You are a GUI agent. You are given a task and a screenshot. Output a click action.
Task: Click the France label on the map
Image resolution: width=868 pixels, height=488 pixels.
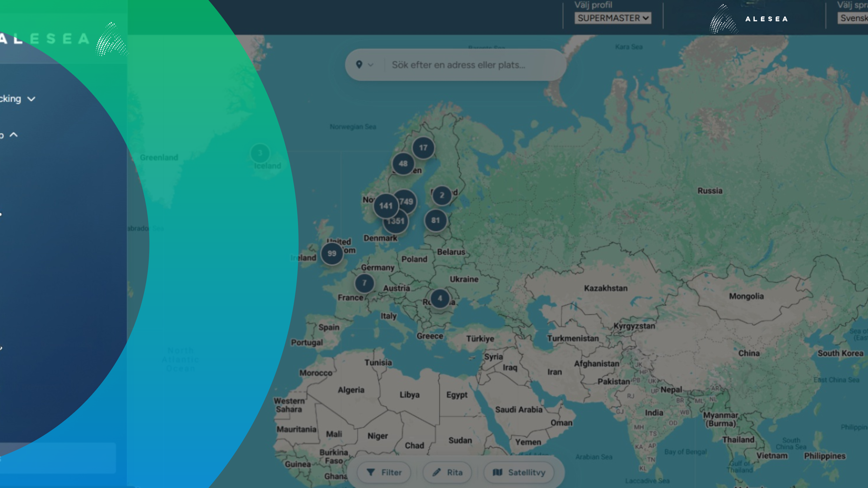click(350, 298)
